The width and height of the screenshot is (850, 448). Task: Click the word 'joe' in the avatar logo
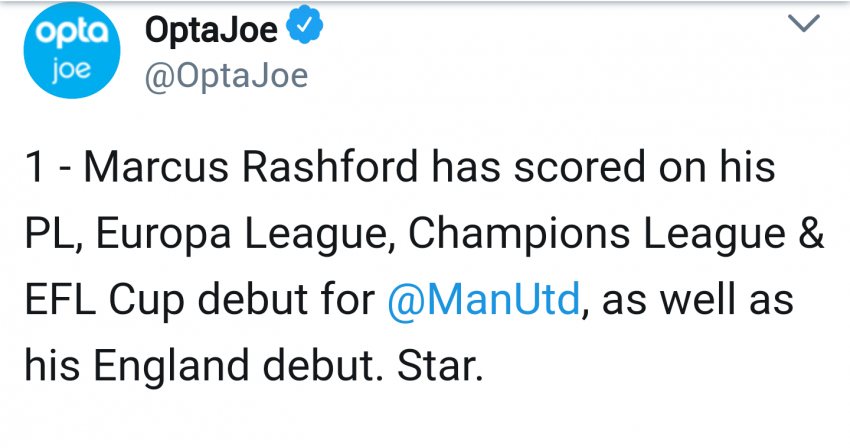(x=70, y=69)
